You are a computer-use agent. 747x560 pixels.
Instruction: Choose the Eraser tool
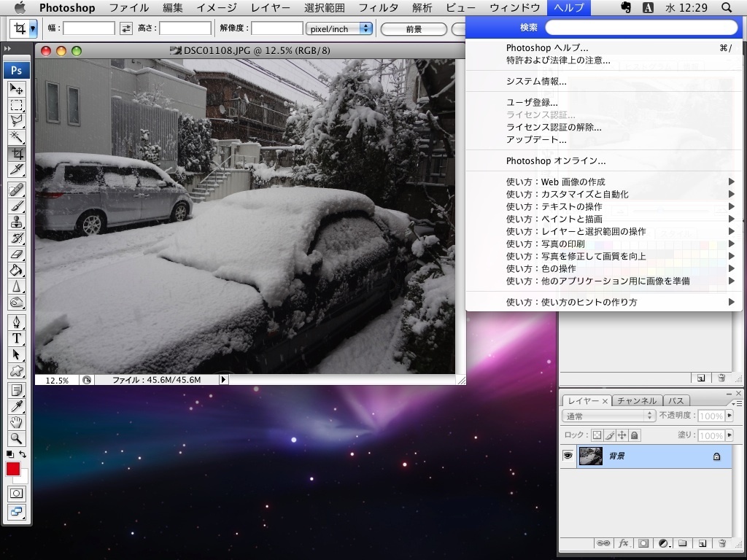click(x=16, y=254)
